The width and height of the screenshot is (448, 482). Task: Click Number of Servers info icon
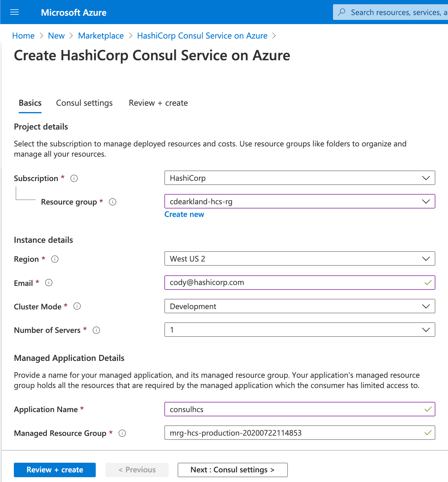(96, 330)
